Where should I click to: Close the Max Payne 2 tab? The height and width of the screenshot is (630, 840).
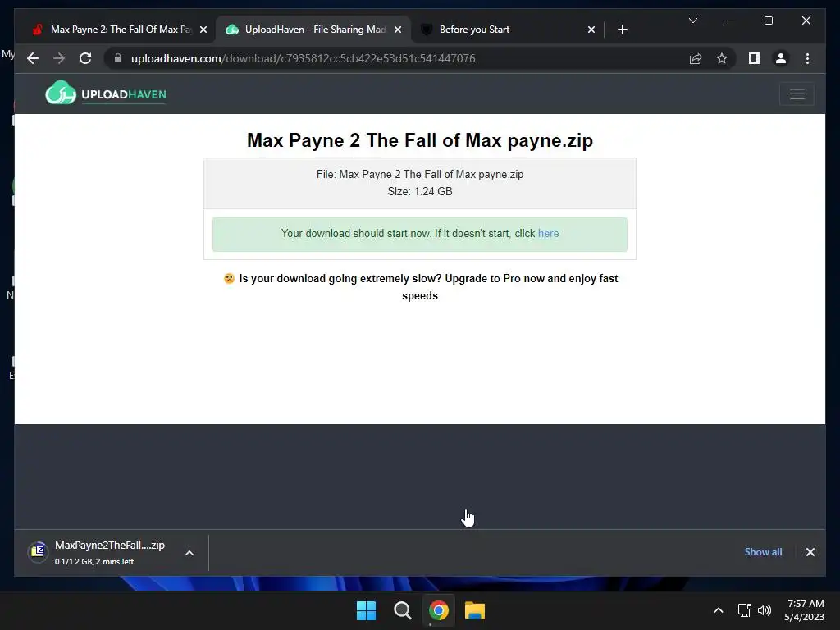[x=203, y=30]
